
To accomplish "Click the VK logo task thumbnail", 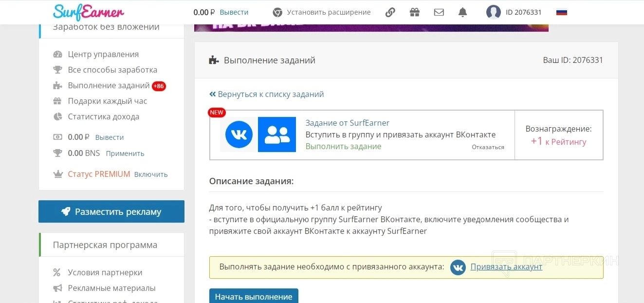I will click(x=239, y=134).
